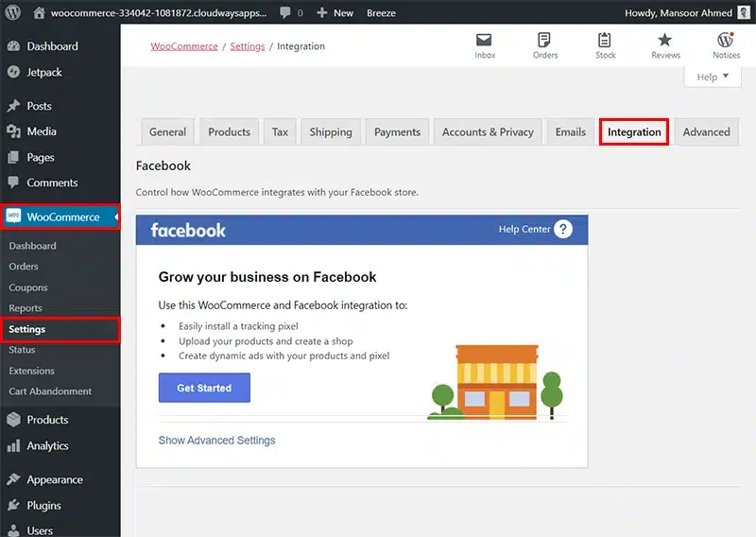Viewport: 756px width, 537px height.
Task: Click the Get Started button
Action: pos(204,388)
